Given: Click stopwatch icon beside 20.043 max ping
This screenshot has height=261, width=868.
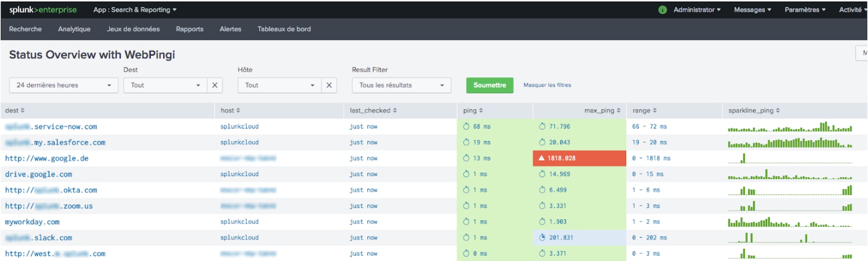Looking at the screenshot, I should [x=542, y=142].
